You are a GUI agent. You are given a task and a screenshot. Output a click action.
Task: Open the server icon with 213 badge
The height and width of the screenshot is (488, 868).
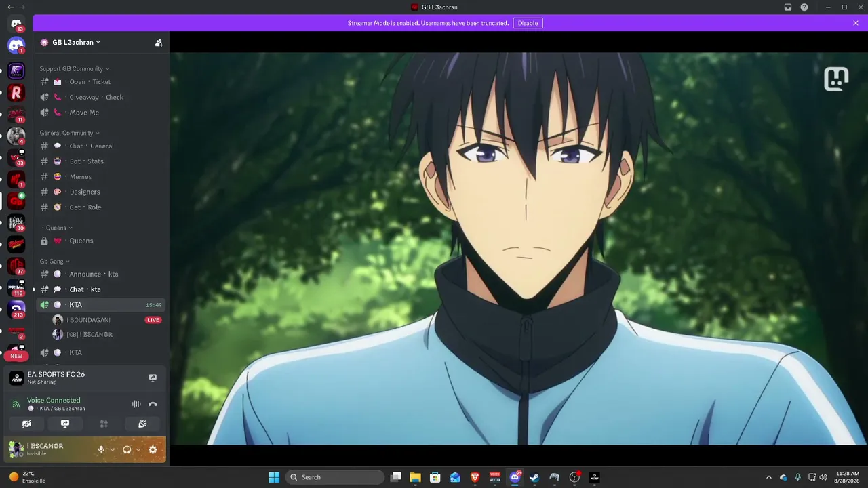[16, 309]
